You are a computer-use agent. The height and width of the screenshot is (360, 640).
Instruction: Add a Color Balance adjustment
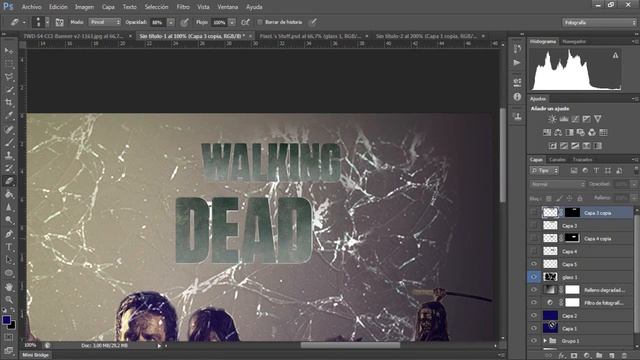point(558,133)
